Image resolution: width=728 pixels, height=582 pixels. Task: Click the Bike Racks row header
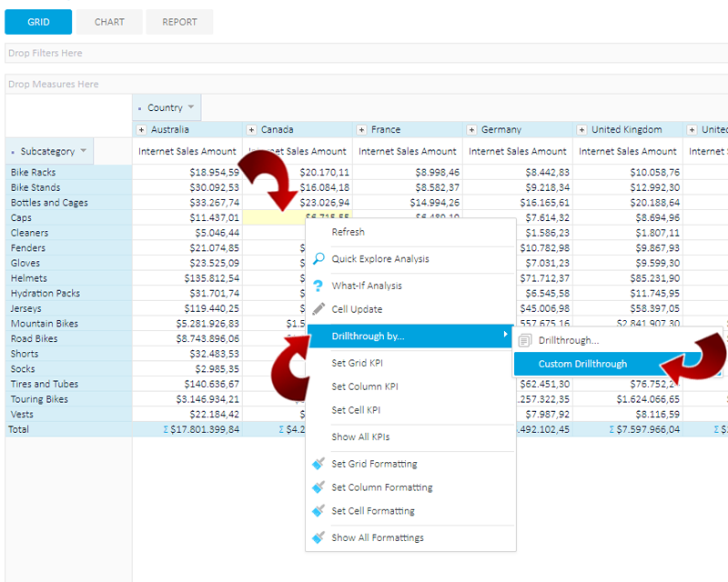coord(69,172)
